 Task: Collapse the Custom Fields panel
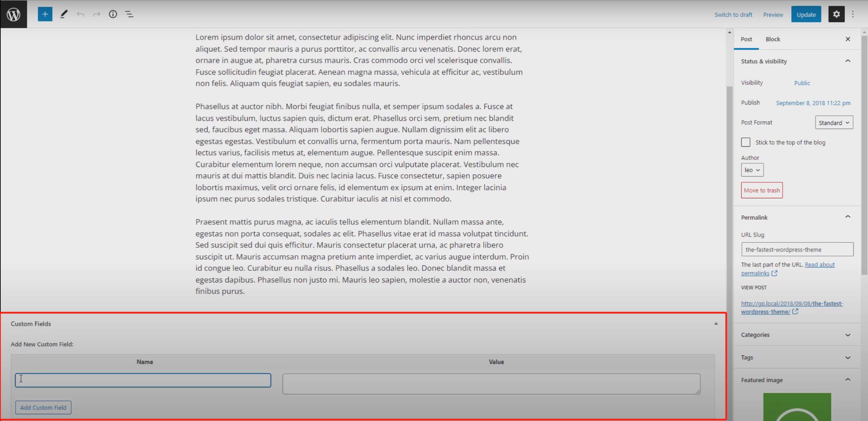[x=716, y=323]
